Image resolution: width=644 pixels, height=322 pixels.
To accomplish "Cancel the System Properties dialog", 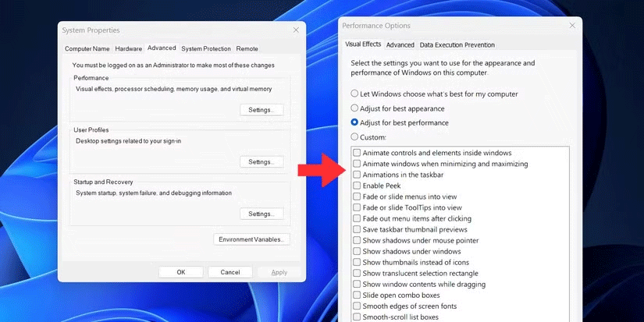I will point(230,272).
